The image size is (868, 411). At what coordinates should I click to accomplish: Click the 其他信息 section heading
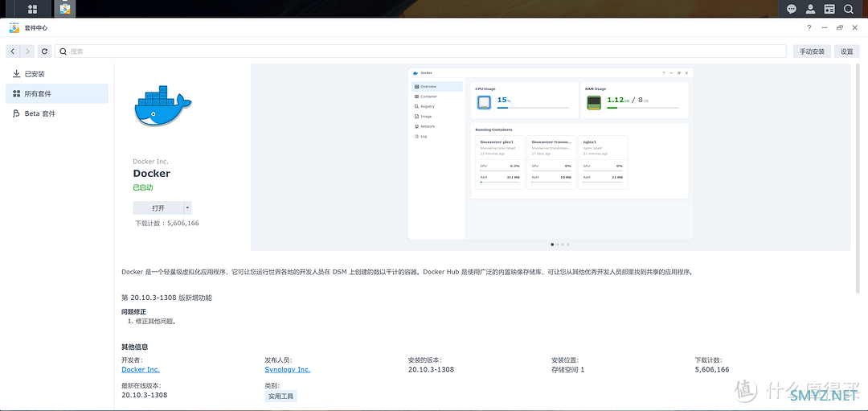pos(134,347)
